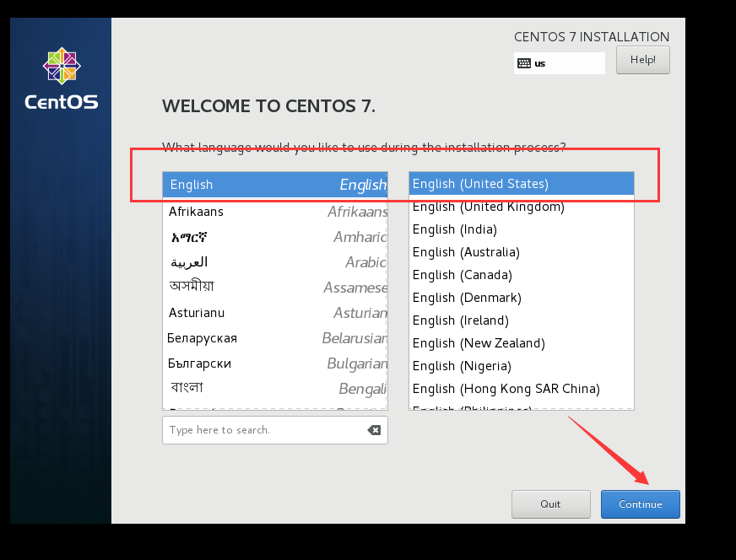Select English (United States) locale

tap(522, 184)
